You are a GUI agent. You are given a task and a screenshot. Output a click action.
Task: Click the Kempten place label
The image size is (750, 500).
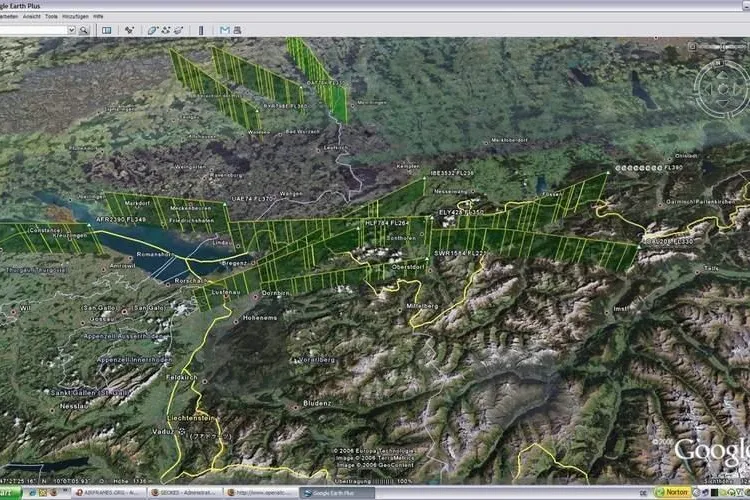pos(408,166)
